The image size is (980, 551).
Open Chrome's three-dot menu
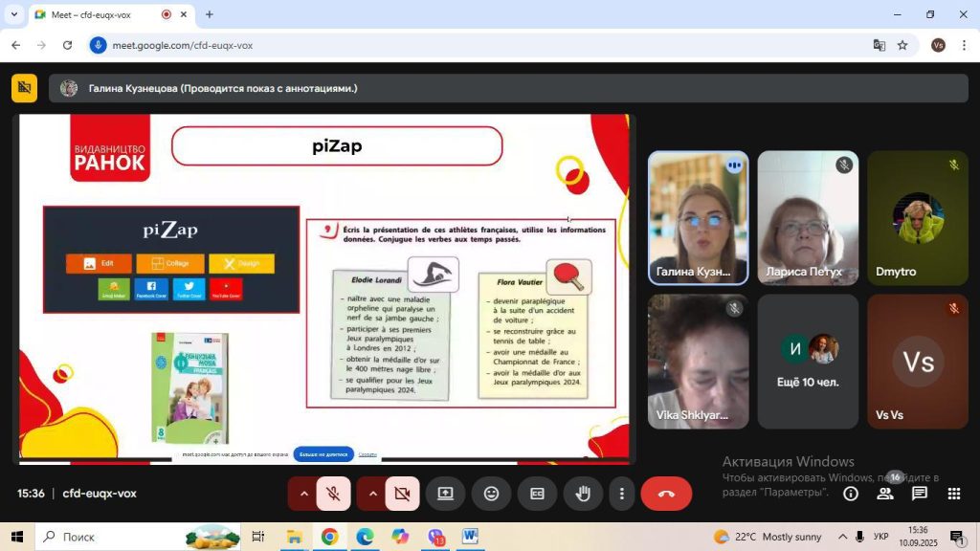pos(964,45)
